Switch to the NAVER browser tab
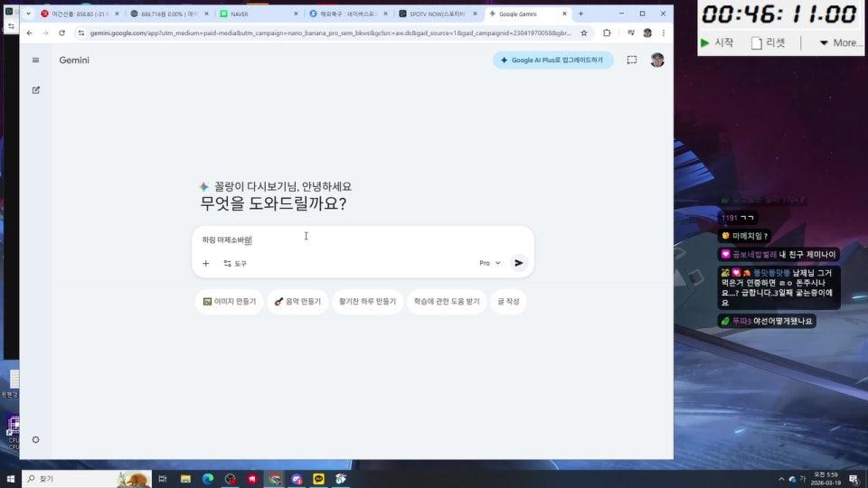 [258, 14]
